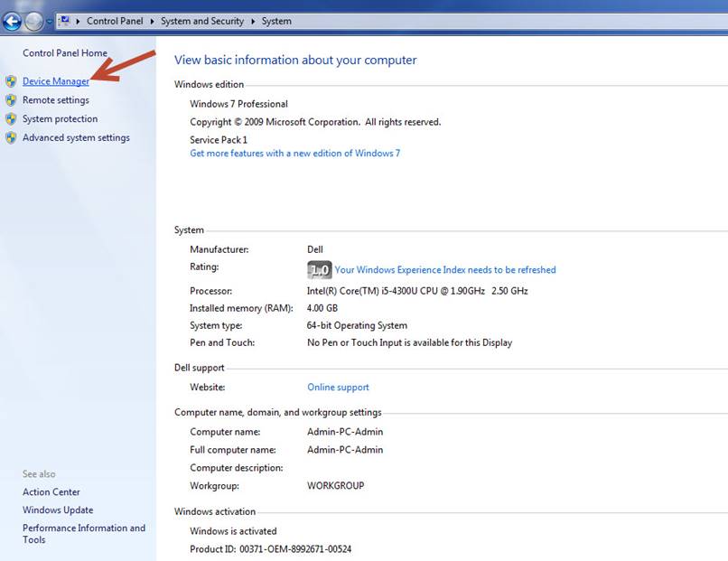
Task: Open the recent pages dropdown arrow
Action: (x=50, y=22)
